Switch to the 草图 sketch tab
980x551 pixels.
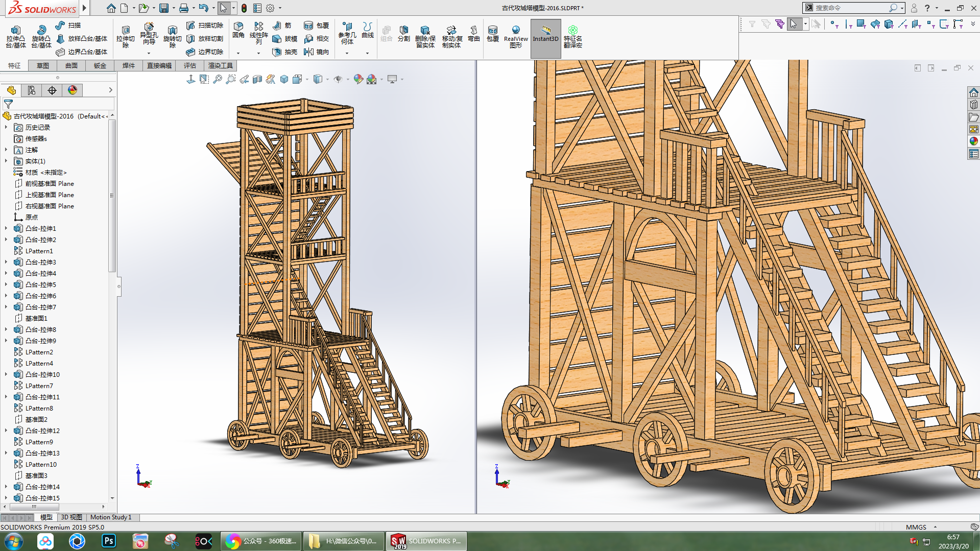43,65
